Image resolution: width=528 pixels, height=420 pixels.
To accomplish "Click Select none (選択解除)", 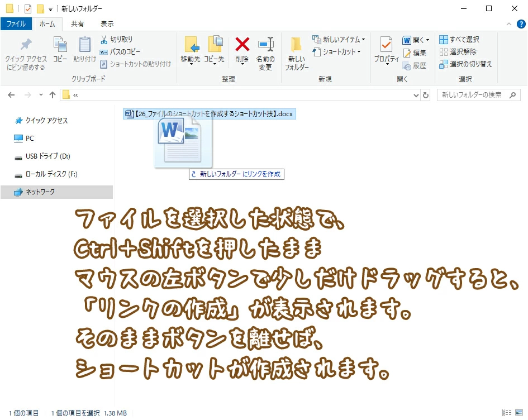I will tap(458, 52).
